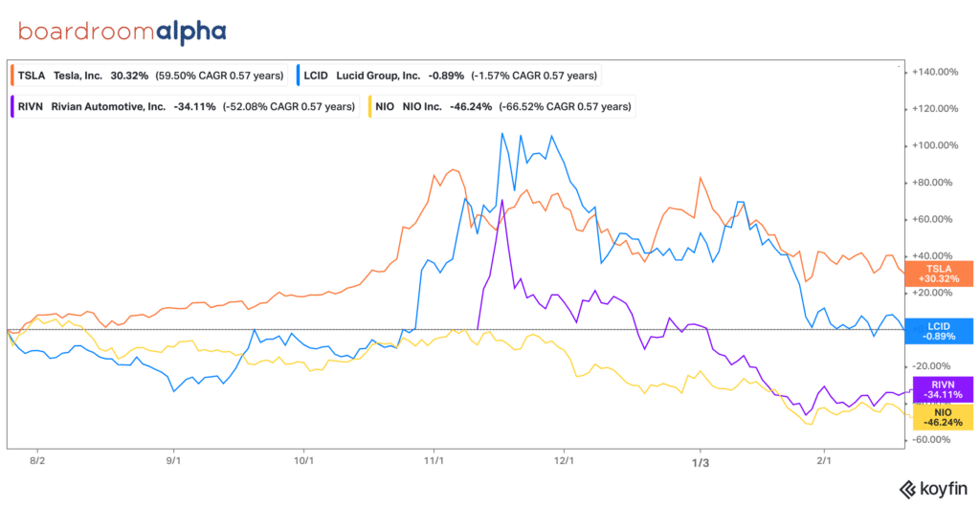Click the bold 1/3 date label
Viewport: 980px width, 506px height.
(700, 462)
